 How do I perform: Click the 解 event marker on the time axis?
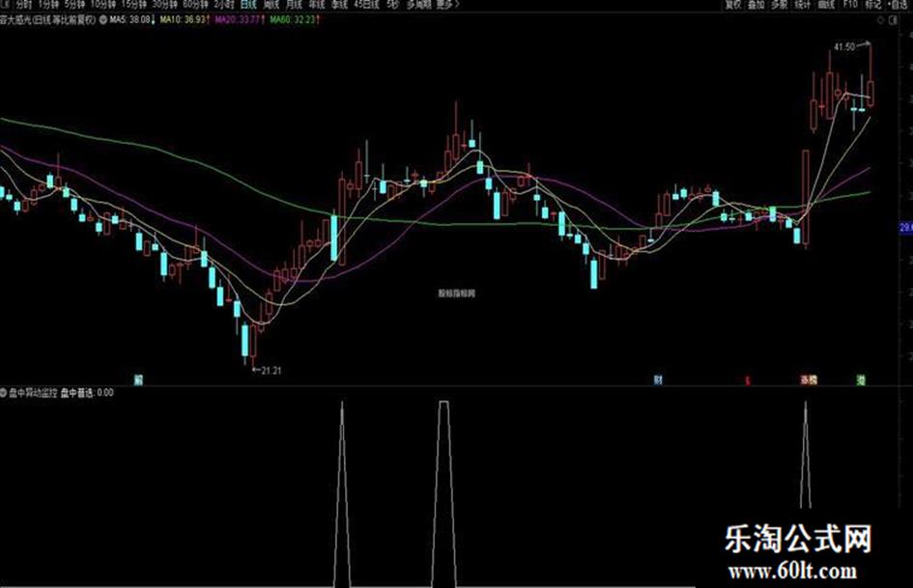coord(138,379)
